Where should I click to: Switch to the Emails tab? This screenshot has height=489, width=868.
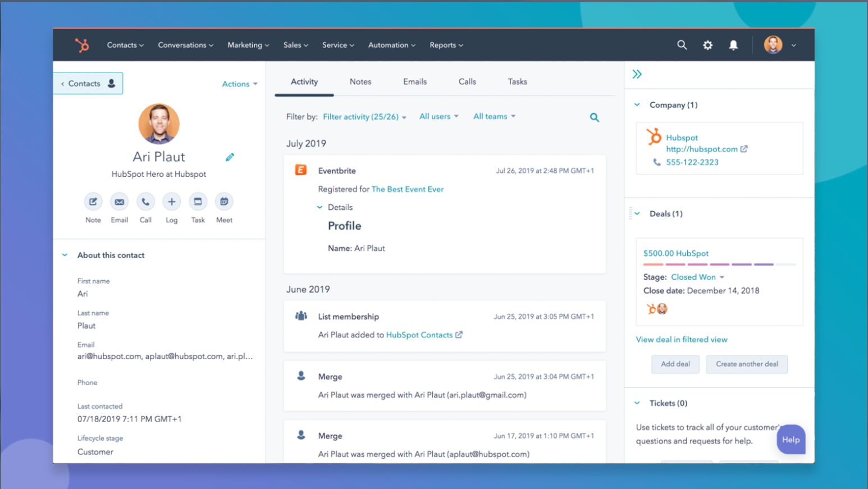(414, 81)
